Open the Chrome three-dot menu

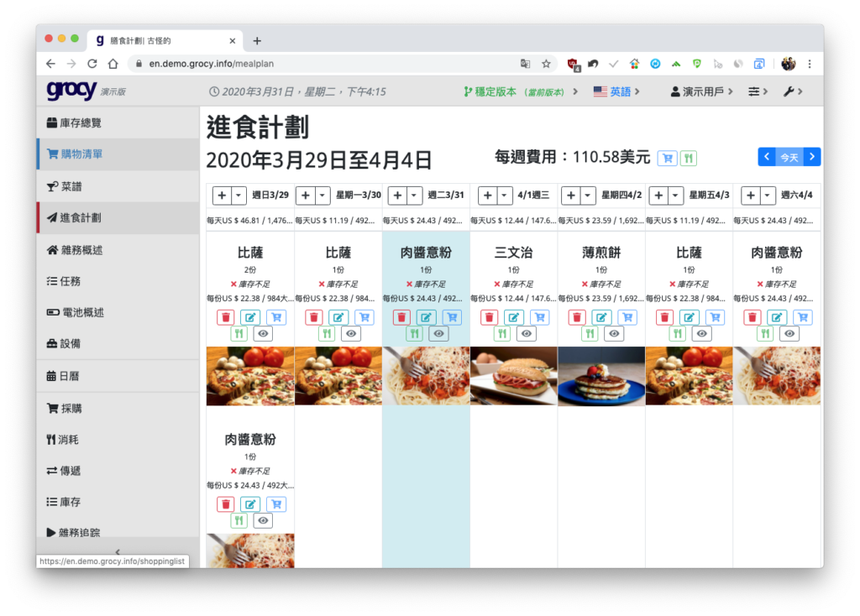pyautogui.click(x=810, y=64)
